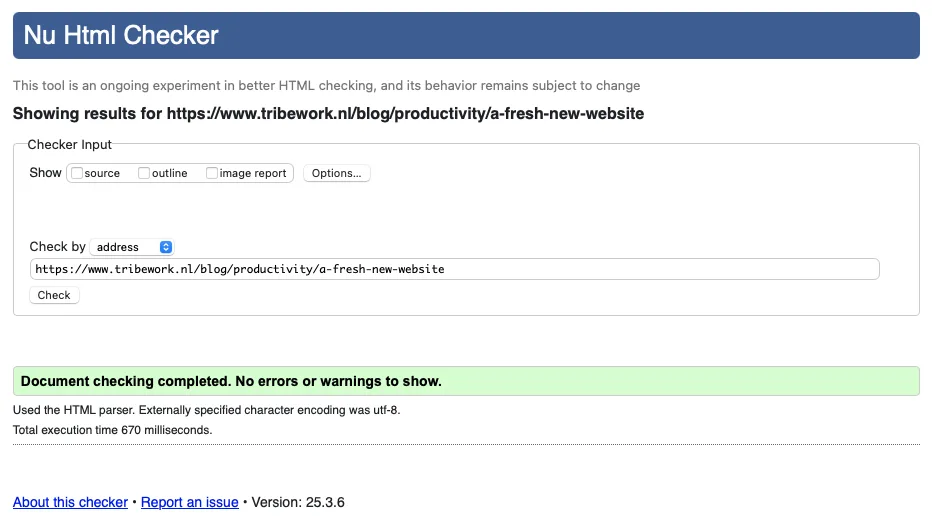Click the Checker Input legend label

point(69,144)
